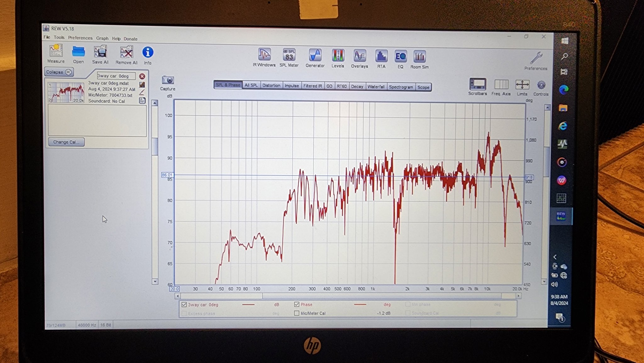Click graph vertical scroll up arrow

[547, 108]
